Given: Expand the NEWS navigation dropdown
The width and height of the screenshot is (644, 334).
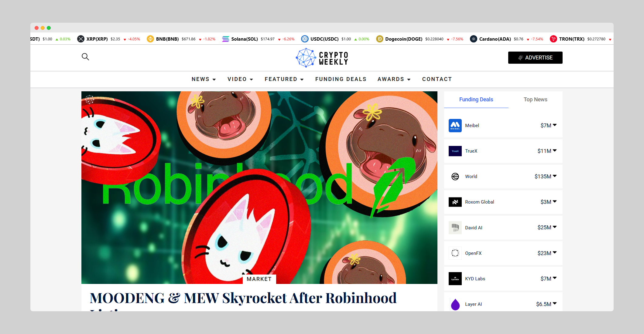Looking at the screenshot, I should coord(204,79).
